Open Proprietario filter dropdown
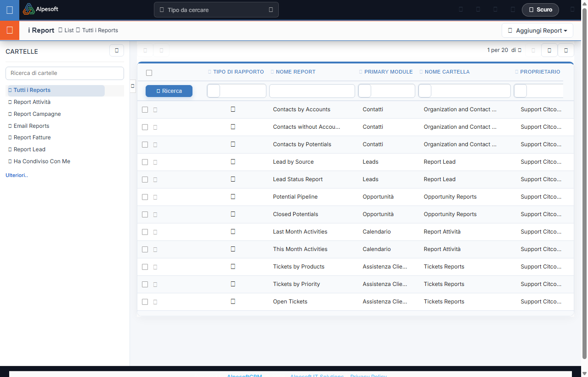The height and width of the screenshot is (377, 588). [538, 91]
